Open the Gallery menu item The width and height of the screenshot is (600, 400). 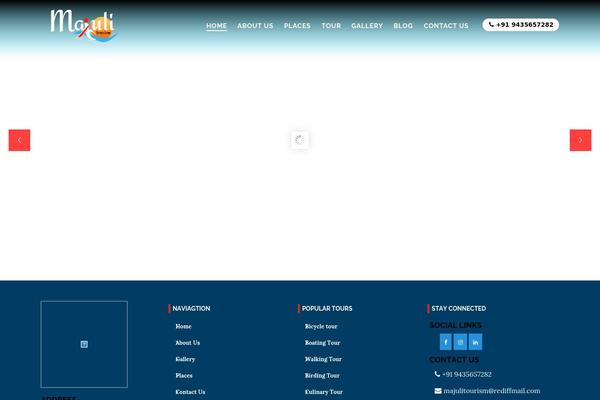[x=367, y=26]
